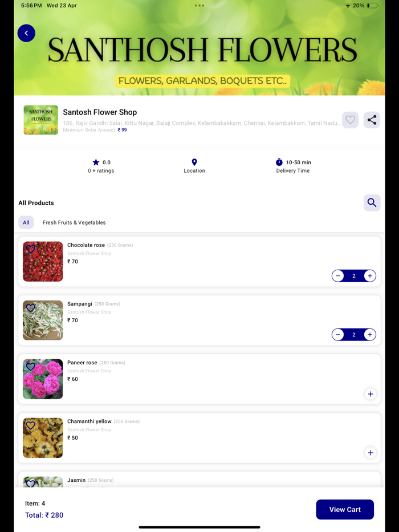Tap the star rating icon

pyautogui.click(x=96, y=162)
